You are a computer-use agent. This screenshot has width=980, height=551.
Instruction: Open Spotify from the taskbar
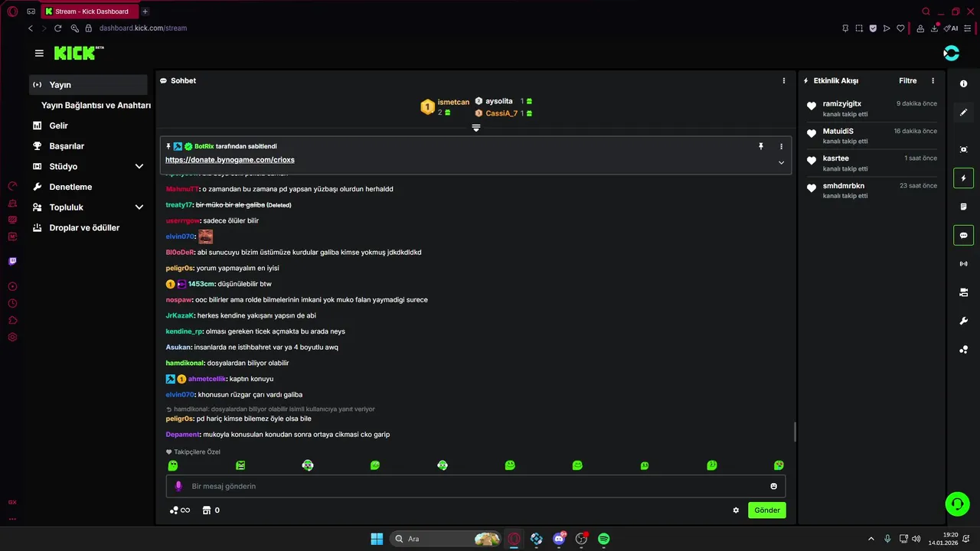point(603,539)
